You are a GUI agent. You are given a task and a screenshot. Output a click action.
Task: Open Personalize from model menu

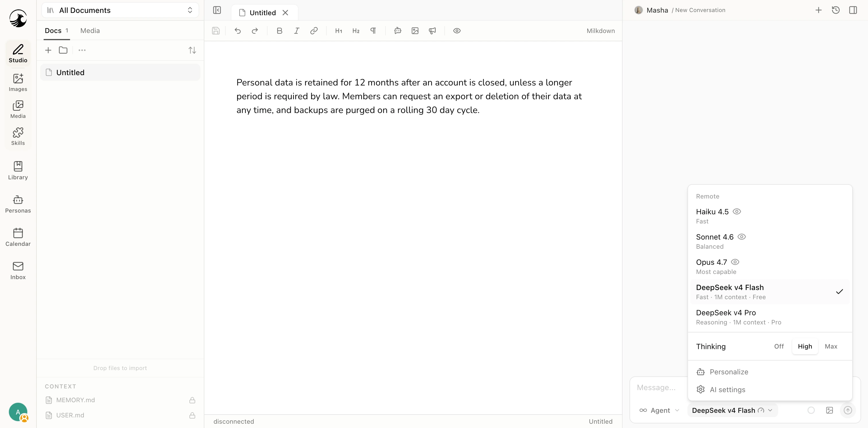[x=770, y=372]
